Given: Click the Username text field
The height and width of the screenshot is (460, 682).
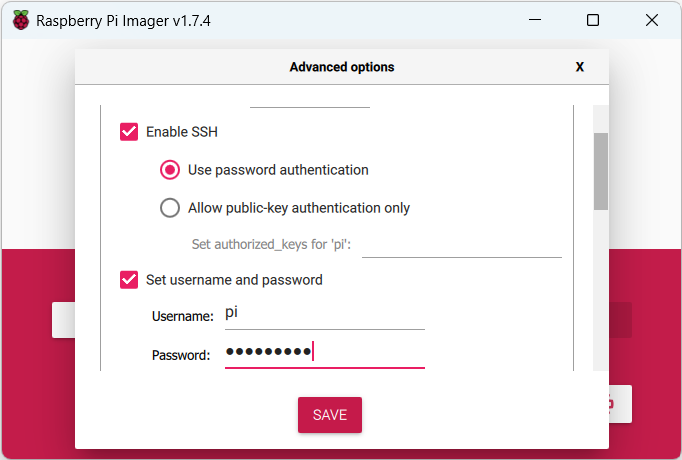Looking at the screenshot, I should click(x=324, y=314).
